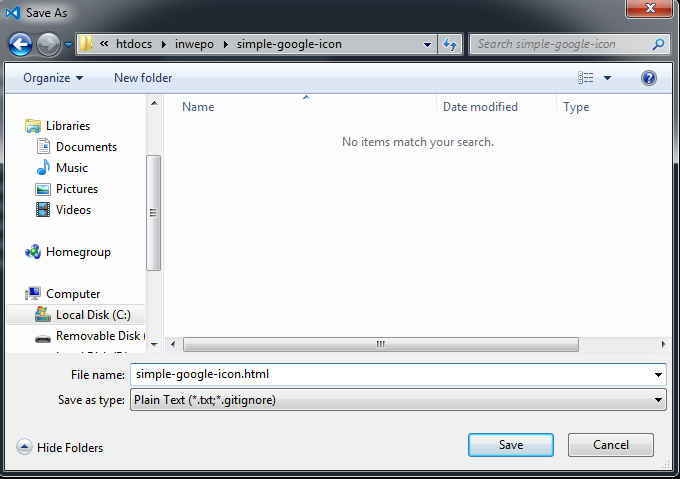The image size is (680, 479).
Task: Select Removable Disk in navigation pane
Action: coord(100,336)
